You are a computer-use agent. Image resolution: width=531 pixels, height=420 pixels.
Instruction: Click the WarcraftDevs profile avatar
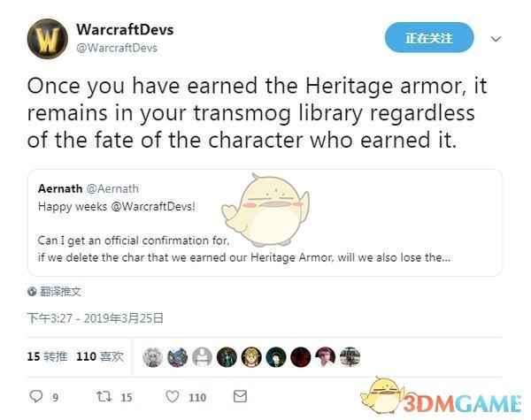point(48,39)
